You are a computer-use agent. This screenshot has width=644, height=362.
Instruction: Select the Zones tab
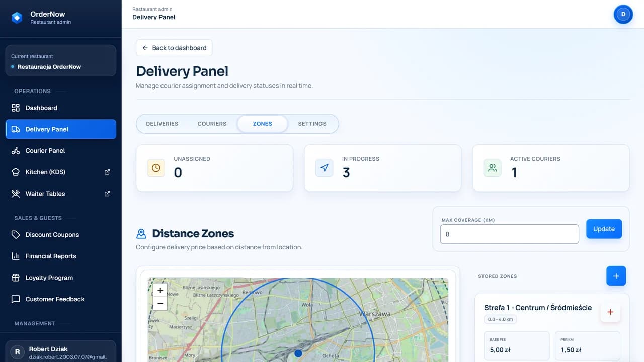click(263, 124)
